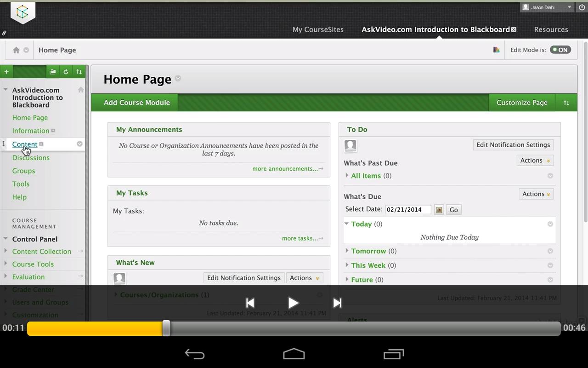
Task: Close the AskVideo.com course tab icon
Action: pos(514,29)
